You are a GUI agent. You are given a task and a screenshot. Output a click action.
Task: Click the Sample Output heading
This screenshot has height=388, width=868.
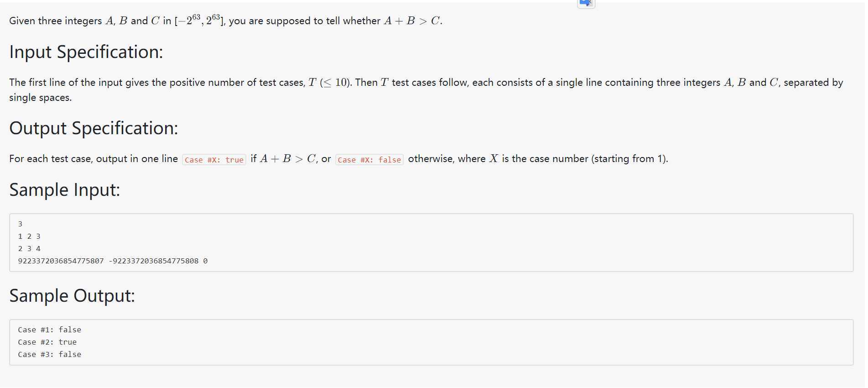coord(72,296)
